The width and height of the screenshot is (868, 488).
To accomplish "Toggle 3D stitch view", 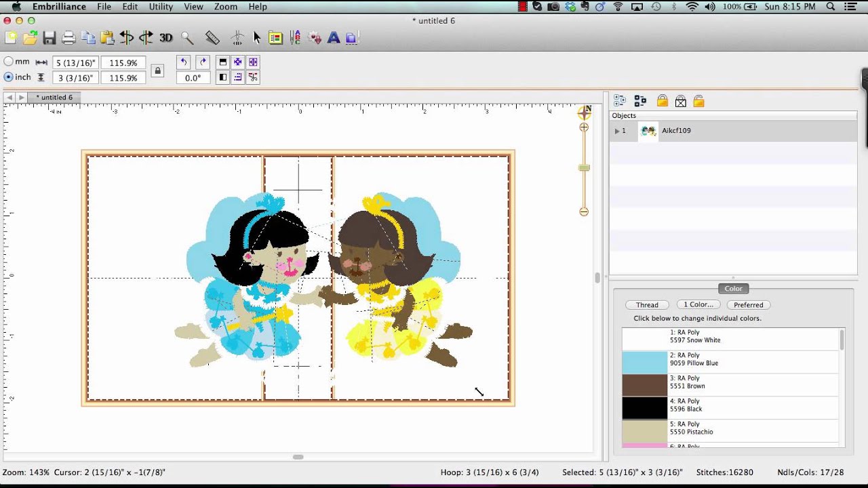I will point(166,38).
